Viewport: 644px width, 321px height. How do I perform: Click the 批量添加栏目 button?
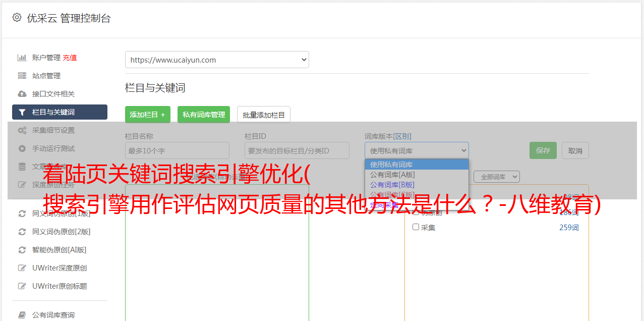(264, 115)
